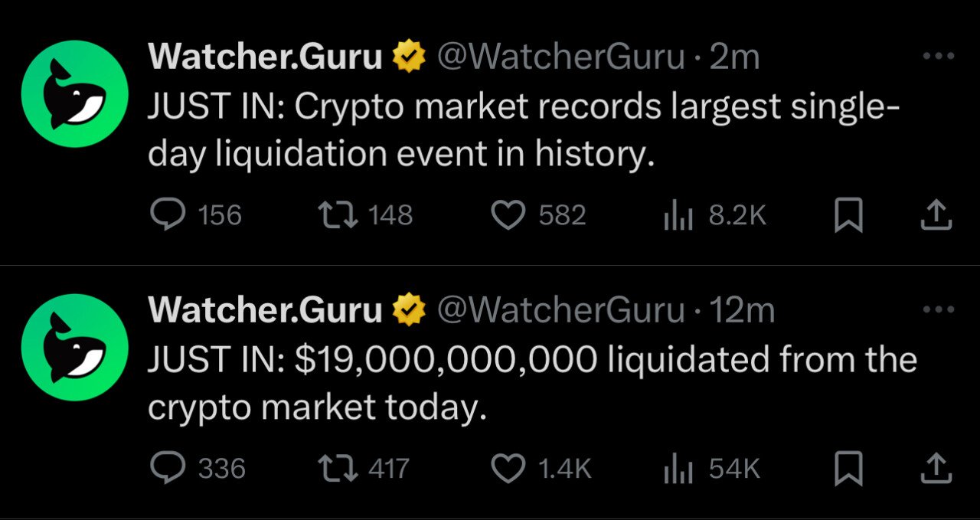Reply to the $19,000,000,000 liquidated tweet
Image resolution: width=980 pixels, height=520 pixels.
(x=162, y=468)
